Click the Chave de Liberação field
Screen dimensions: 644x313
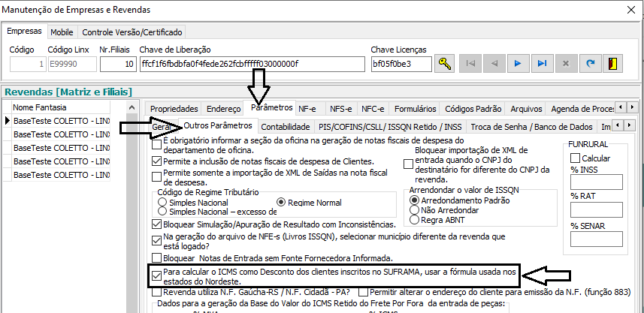pos(252,65)
